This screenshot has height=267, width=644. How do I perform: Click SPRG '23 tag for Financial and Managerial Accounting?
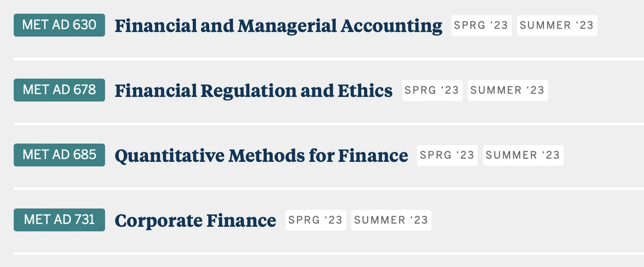tap(481, 26)
